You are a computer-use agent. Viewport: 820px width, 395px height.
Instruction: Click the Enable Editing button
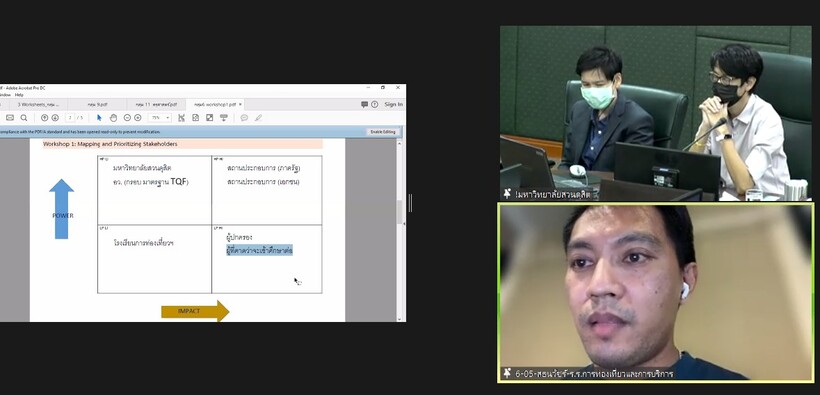(383, 132)
